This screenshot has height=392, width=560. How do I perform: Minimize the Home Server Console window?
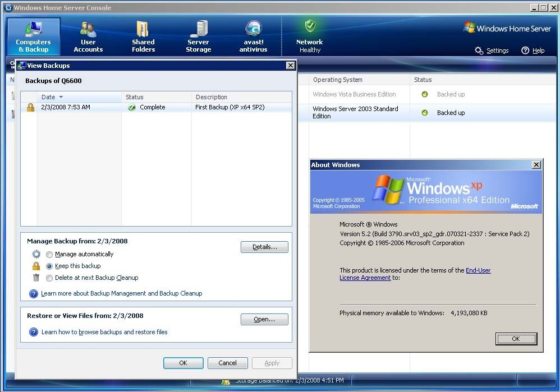(534, 7)
